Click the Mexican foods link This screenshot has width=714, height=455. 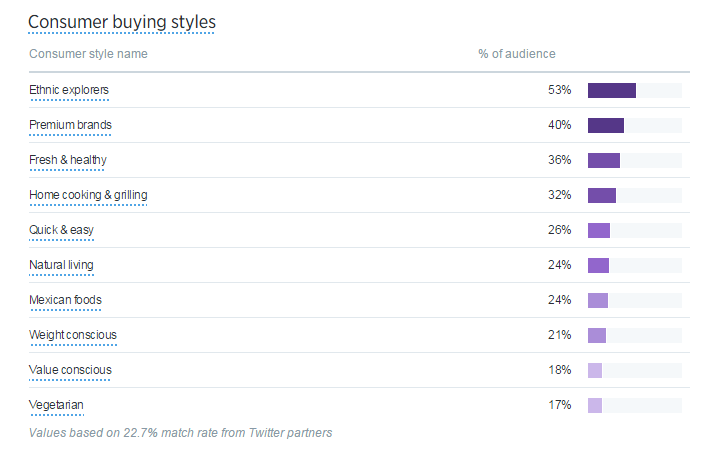pos(65,300)
